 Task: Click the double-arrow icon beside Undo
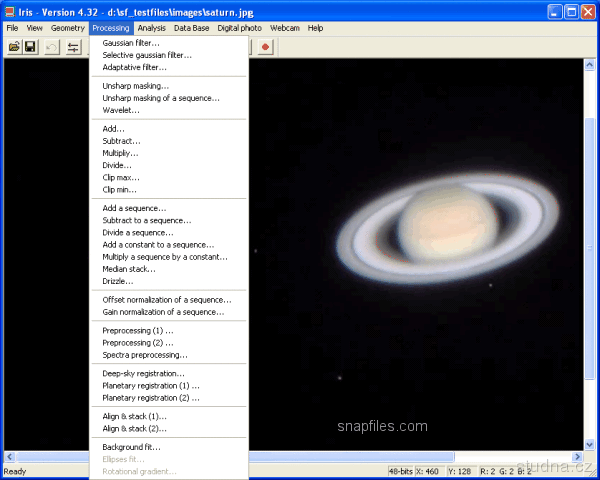coord(73,47)
